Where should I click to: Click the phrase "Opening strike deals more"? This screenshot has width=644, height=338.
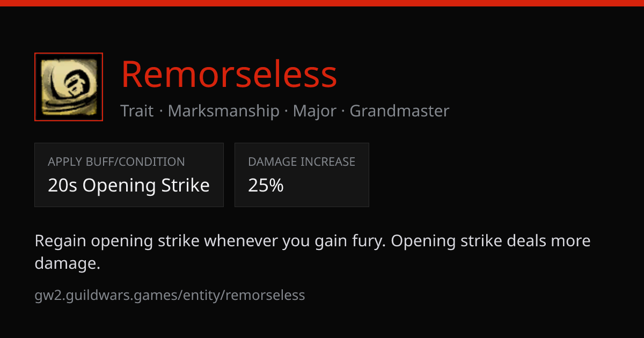[491, 241]
